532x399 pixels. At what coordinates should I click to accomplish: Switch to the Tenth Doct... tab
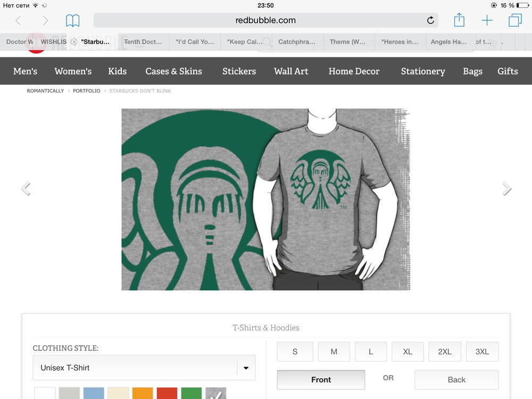point(143,41)
